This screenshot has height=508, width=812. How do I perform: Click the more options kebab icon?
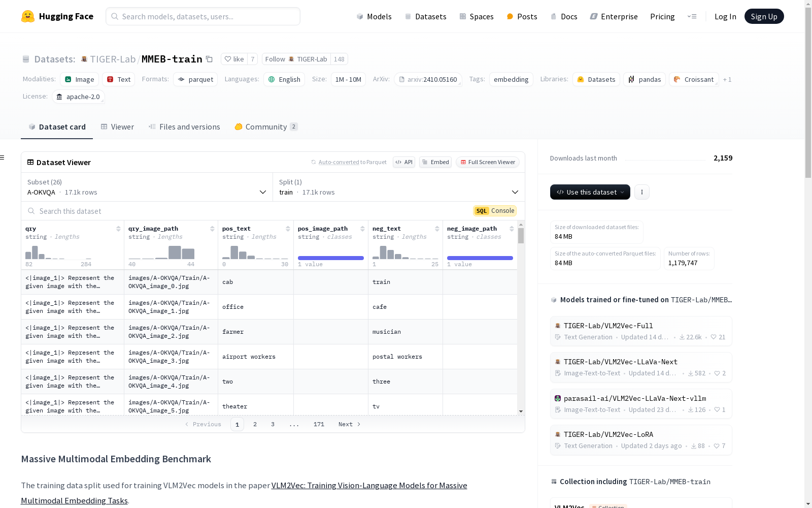tap(642, 192)
